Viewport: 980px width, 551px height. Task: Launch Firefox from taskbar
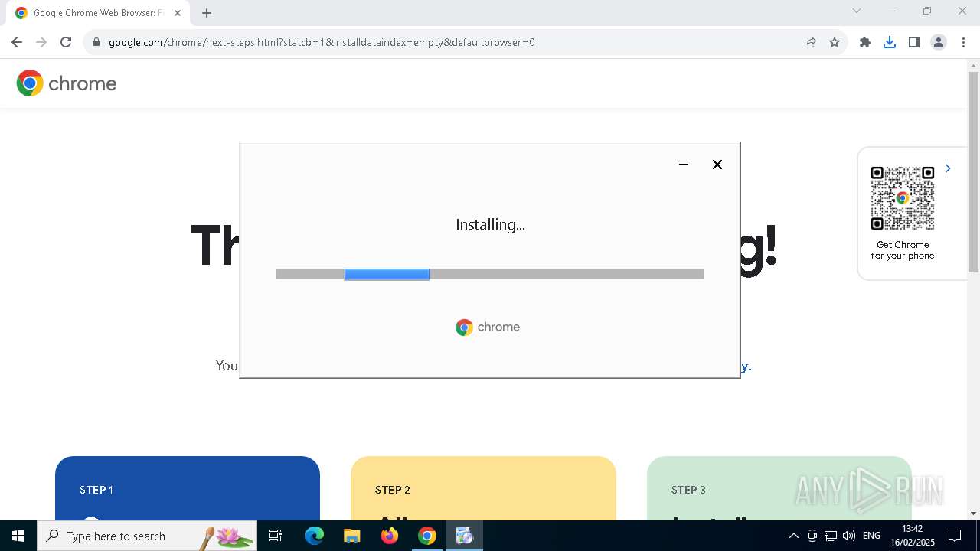click(x=390, y=536)
